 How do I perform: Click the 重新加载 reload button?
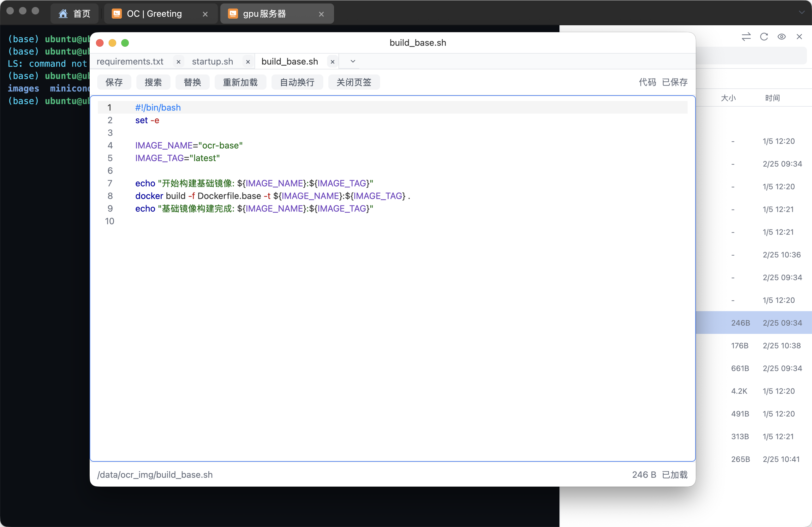click(x=240, y=82)
